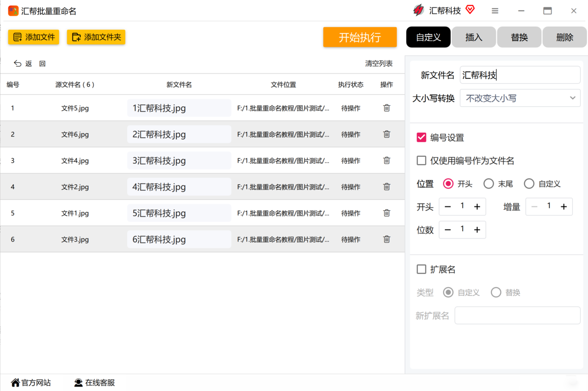This screenshot has height=391, width=588.
Task: Enable 仅使用编号作为文件名 checkbox
Action: pyautogui.click(x=421, y=161)
